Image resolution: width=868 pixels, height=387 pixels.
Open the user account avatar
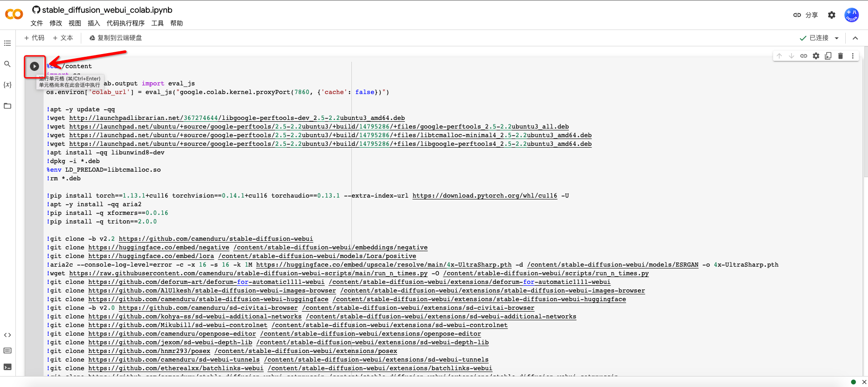coord(852,15)
